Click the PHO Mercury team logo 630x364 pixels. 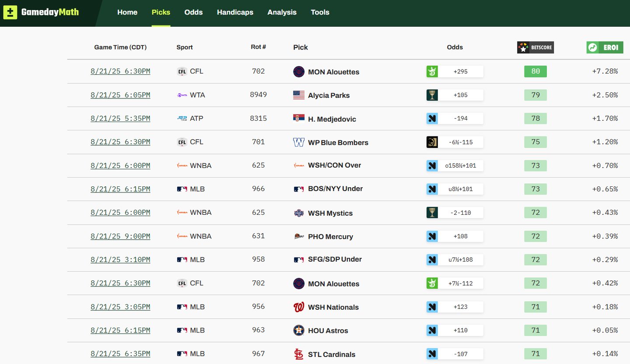pyautogui.click(x=299, y=236)
